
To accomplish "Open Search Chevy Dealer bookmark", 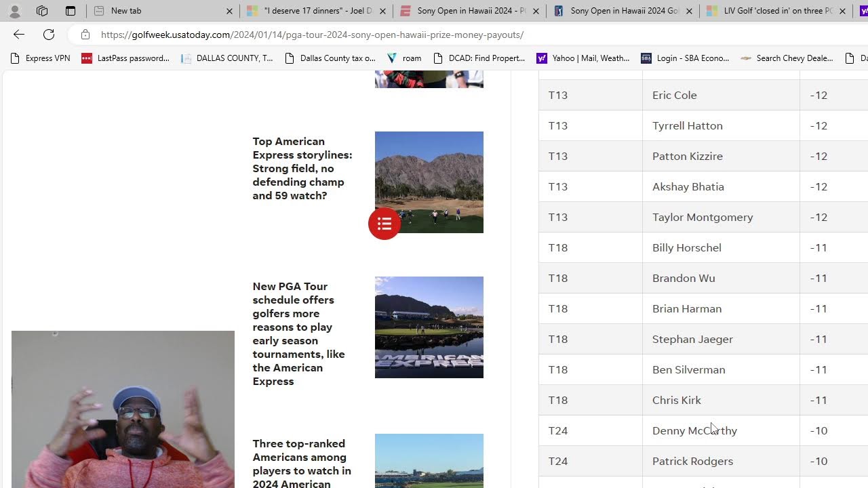I will click(787, 58).
